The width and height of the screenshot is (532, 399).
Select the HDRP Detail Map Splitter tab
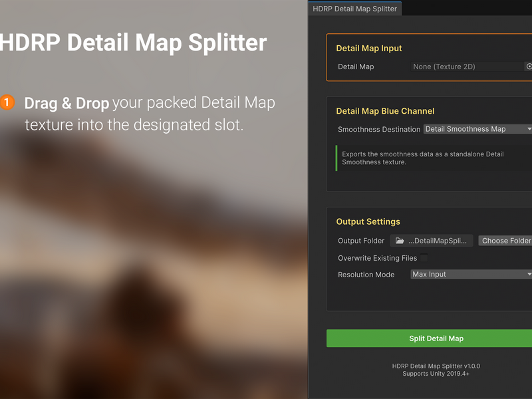tap(354, 9)
